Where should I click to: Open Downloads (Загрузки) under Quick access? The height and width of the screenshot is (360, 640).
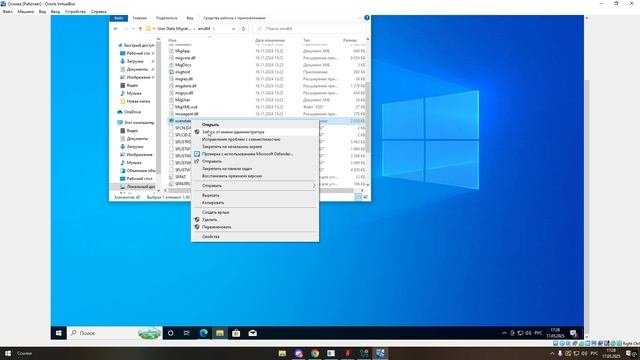pyautogui.click(x=135, y=61)
